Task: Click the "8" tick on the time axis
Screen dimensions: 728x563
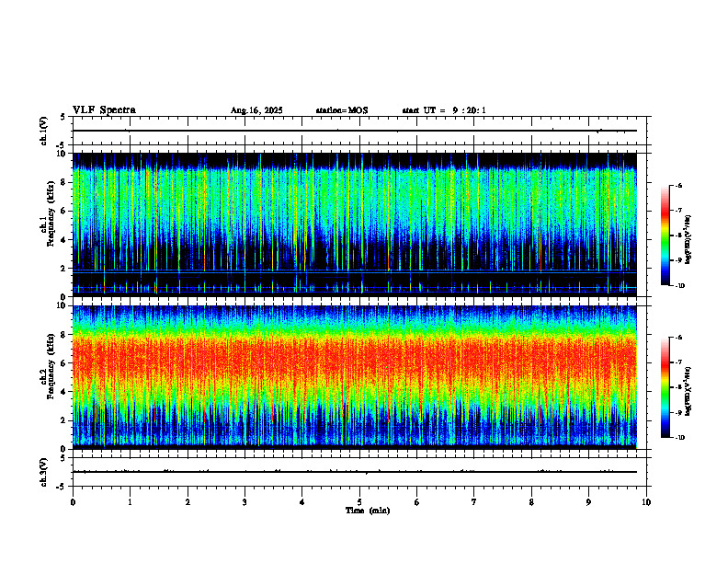Action: pyautogui.click(x=531, y=502)
